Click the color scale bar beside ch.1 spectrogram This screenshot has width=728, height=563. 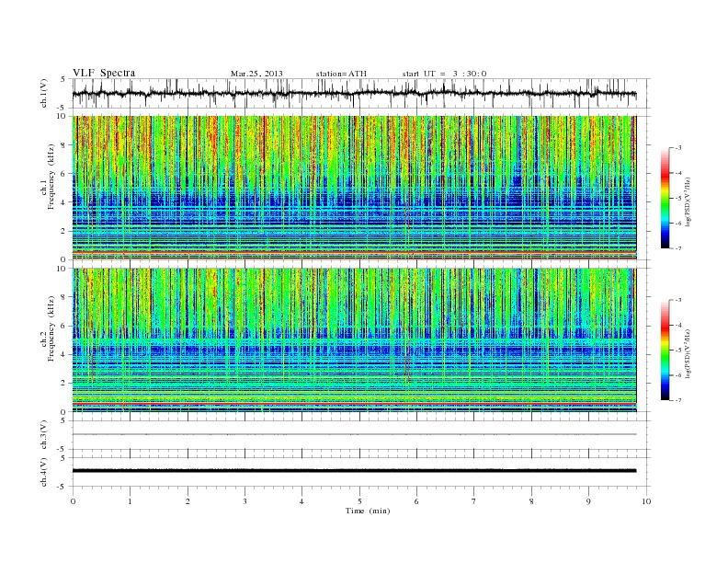click(665, 199)
